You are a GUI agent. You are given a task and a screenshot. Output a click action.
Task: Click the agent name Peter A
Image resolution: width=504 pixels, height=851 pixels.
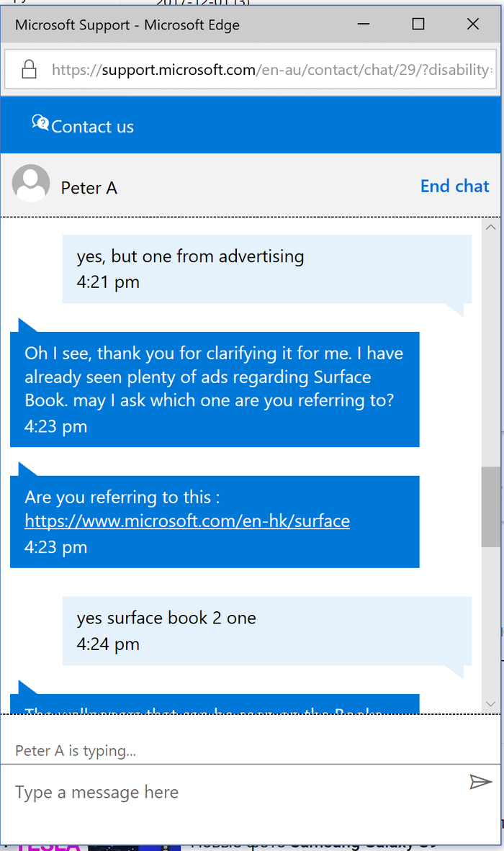[x=89, y=188]
